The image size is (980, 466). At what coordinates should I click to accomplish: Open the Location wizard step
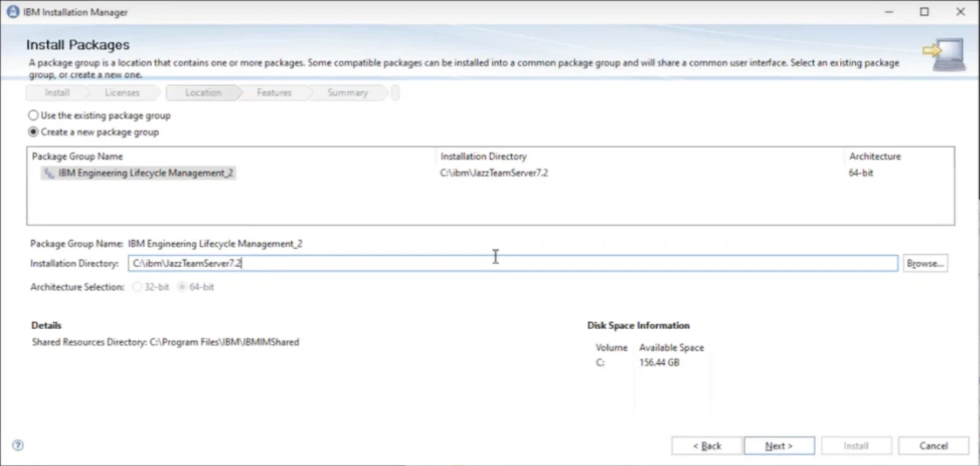203,93
